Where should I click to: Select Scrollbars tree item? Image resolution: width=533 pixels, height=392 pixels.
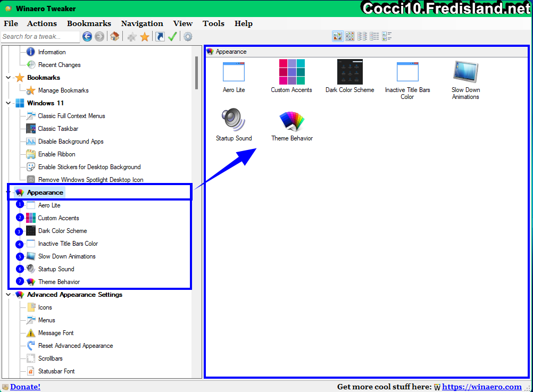pos(51,358)
